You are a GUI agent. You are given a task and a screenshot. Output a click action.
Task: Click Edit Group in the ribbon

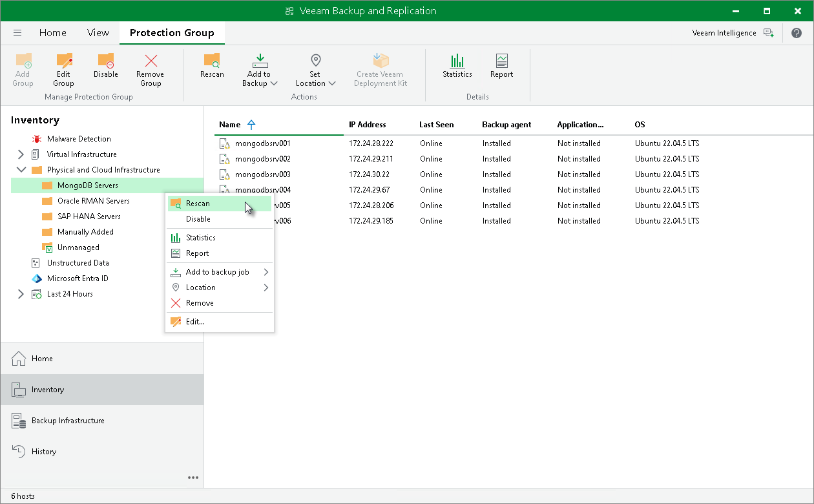[x=63, y=70]
